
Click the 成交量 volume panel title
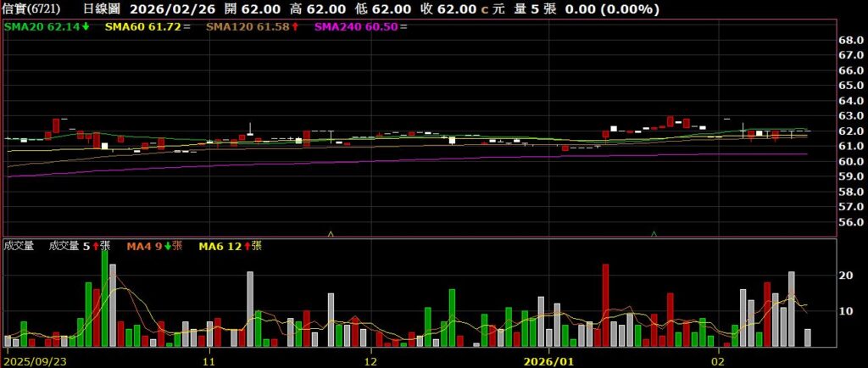pyautogui.click(x=19, y=246)
